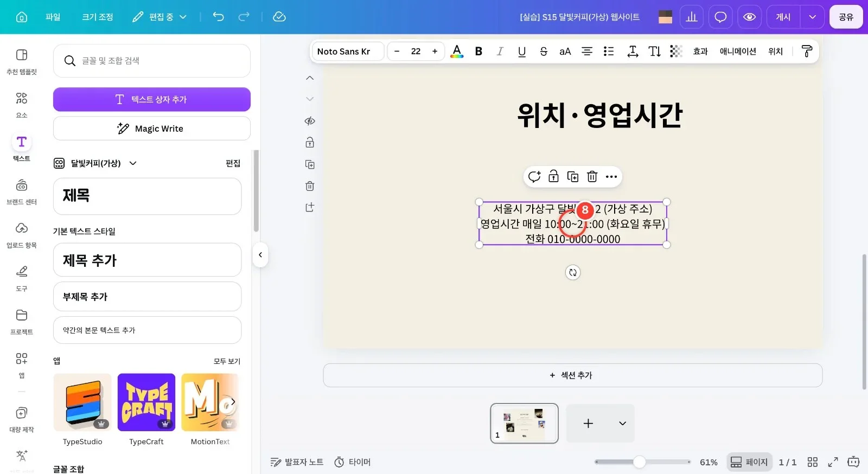Open text alignment options
The height and width of the screenshot is (474, 868).
tap(587, 52)
